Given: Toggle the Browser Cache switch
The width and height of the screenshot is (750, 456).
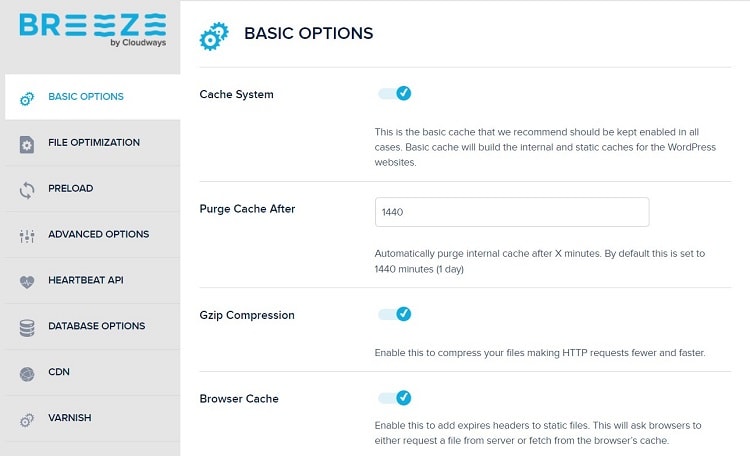Looking at the screenshot, I should click(x=395, y=398).
